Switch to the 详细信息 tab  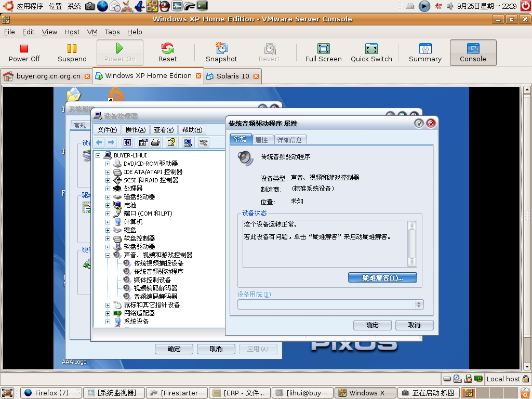tap(289, 140)
